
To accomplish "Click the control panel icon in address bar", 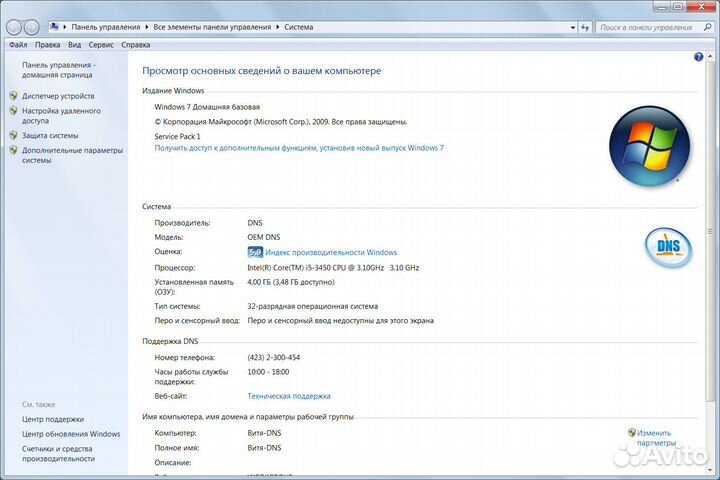I will 54,27.
